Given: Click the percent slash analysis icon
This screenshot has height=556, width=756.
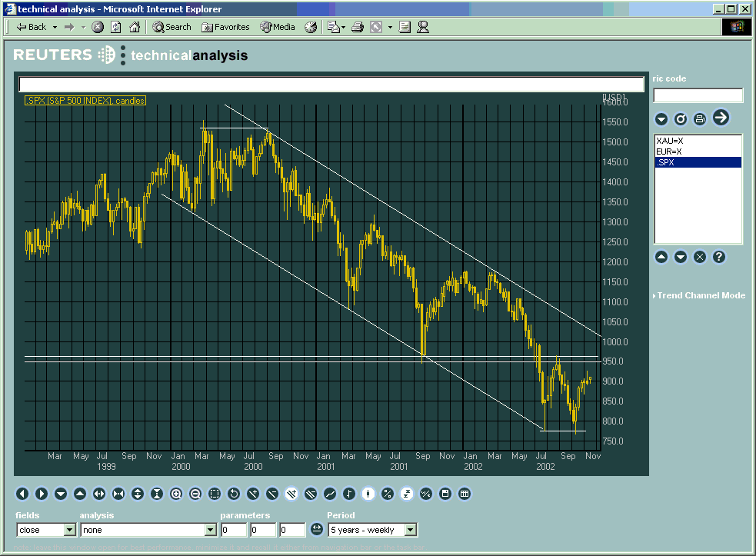Looking at the screenshot, I should click(426, 494).
